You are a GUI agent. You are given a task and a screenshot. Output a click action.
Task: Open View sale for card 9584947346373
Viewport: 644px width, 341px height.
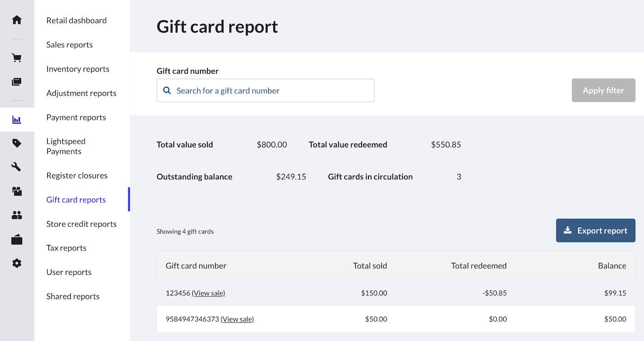237,319
